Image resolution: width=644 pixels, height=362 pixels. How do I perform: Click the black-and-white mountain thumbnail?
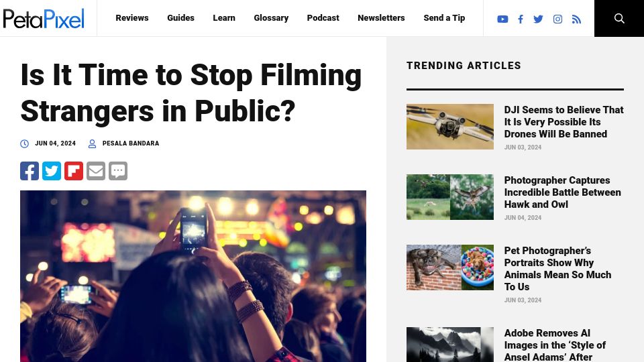[x=450, y=345]
